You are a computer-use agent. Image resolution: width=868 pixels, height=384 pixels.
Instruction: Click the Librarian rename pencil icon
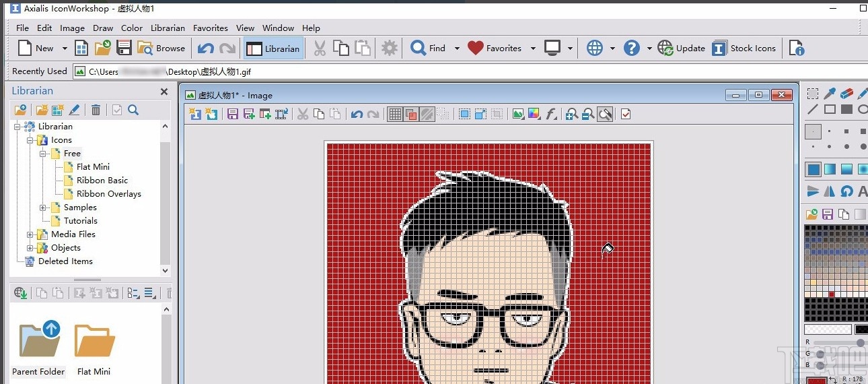pyautogui.click(x=75, y=110)
